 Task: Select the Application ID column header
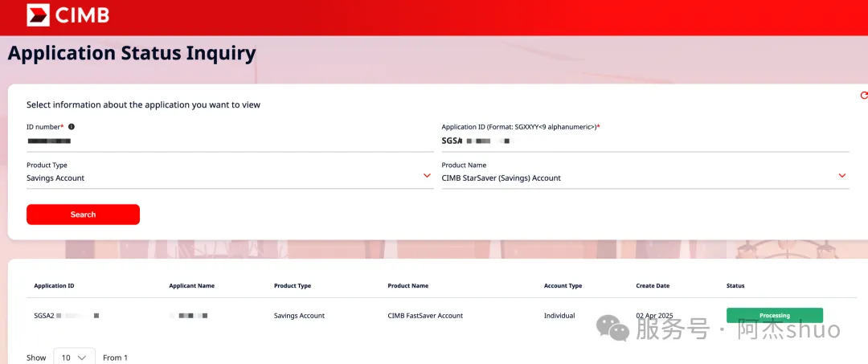tap(54, 286)
